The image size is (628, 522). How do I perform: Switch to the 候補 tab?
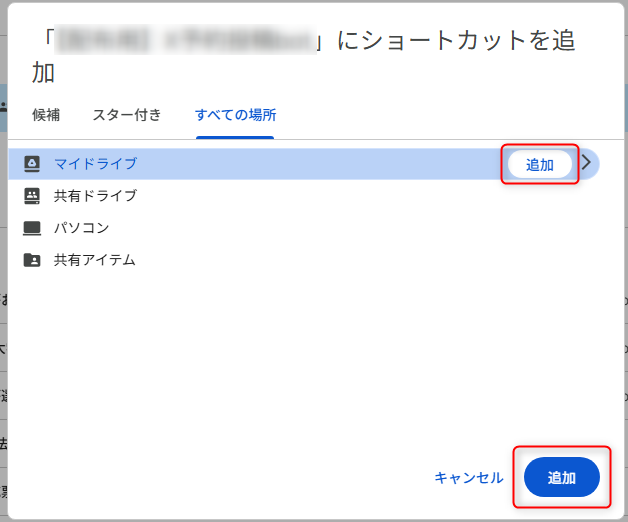(46, 115)
